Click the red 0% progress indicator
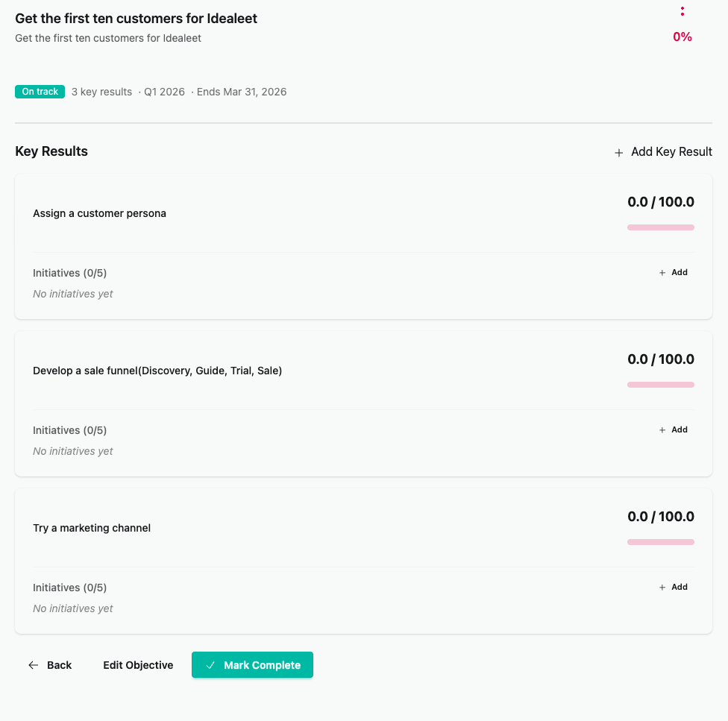The height and width of the screenshot is (721, 728). tap(681, 36)
